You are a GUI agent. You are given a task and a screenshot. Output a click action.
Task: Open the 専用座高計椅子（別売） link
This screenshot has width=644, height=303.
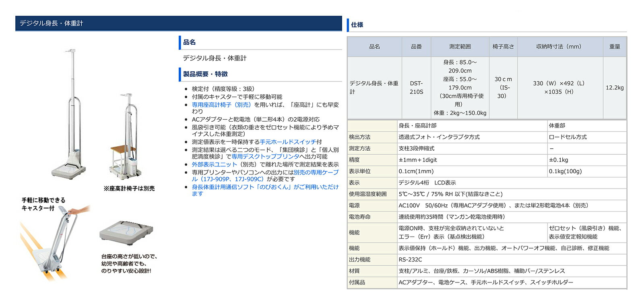click(x=221, y=105)
